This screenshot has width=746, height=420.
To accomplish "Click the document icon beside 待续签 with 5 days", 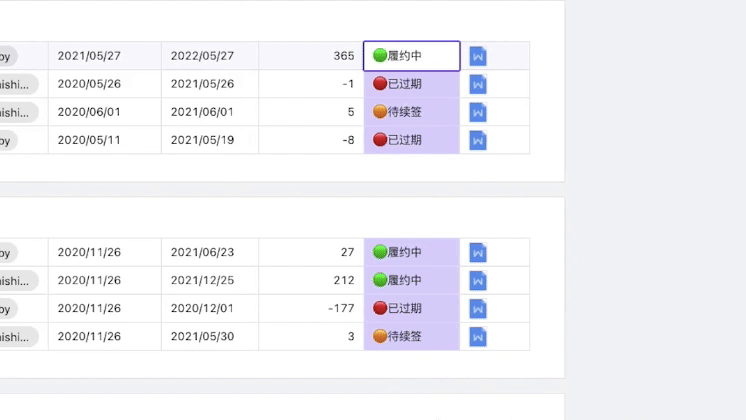I will point(478,112).
